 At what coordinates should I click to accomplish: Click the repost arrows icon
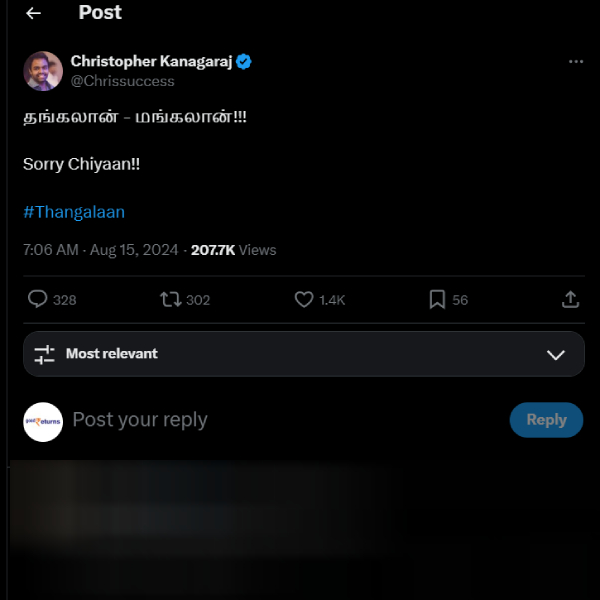pos(171,299)
